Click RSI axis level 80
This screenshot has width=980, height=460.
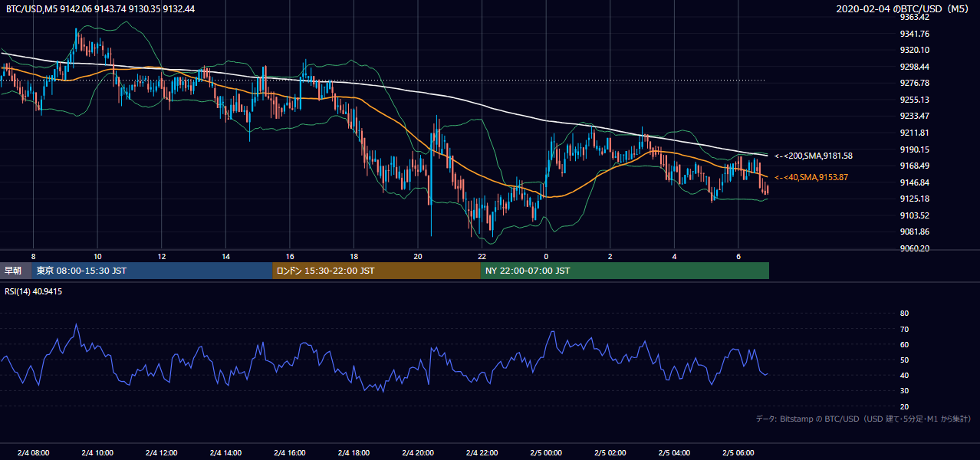pyautogui.click(x=904, y=314)
